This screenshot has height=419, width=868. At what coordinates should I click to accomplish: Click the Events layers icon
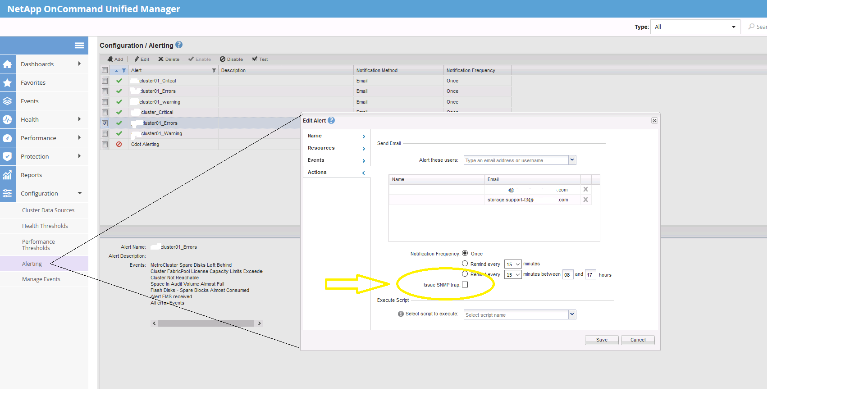click(8, 101)
